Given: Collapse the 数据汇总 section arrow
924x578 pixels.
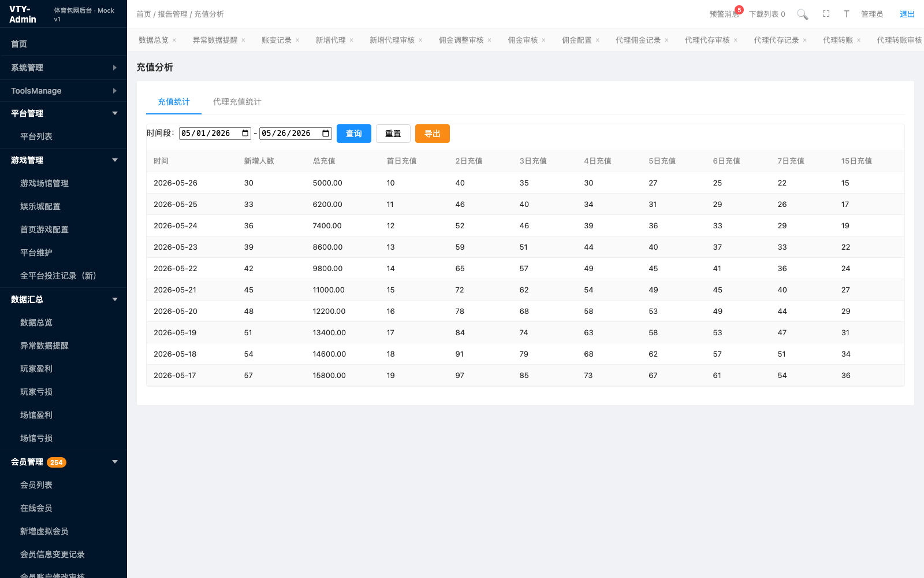Looking at the screenshot, I should [115, 299].
